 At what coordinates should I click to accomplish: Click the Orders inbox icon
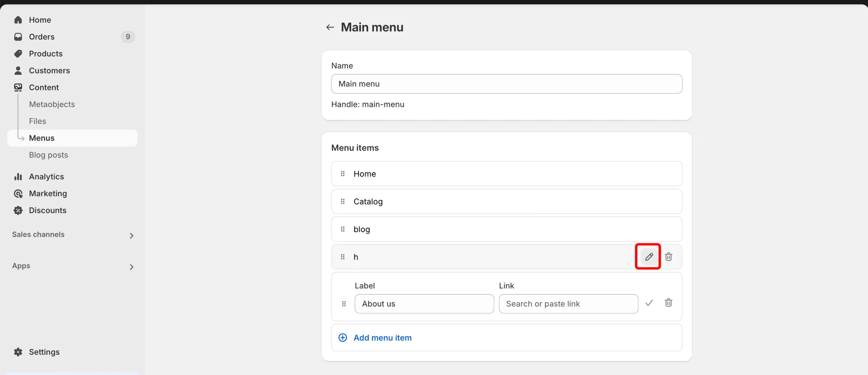point(18,37)
